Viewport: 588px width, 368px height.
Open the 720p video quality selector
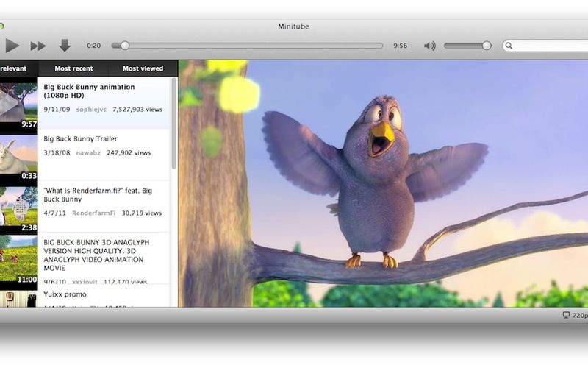pos(580,315)
